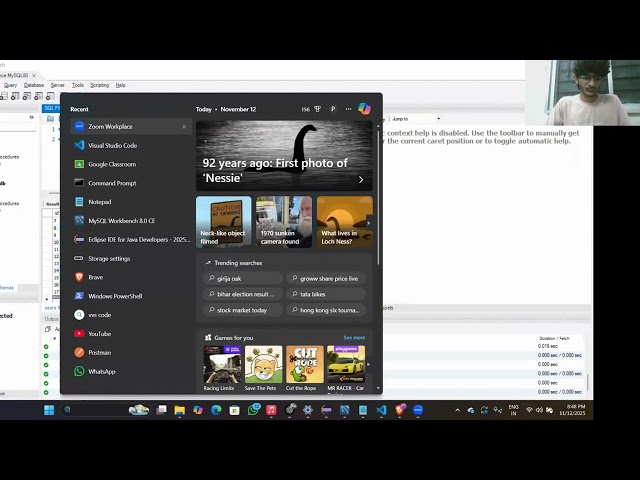Image resolution: width=640 pixels, height=480 pixels.
Task: Go to next story with arrow chevron
Action: click(361, 180)
